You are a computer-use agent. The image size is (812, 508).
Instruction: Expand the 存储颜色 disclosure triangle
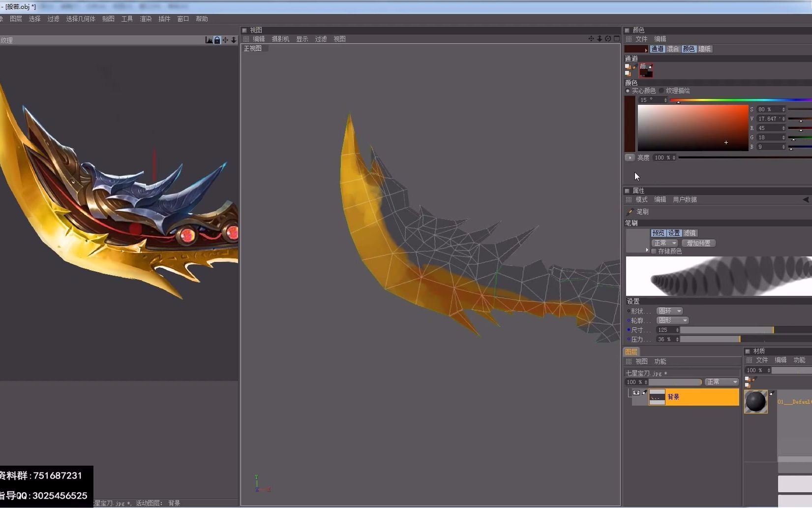[x=648, y=250]
